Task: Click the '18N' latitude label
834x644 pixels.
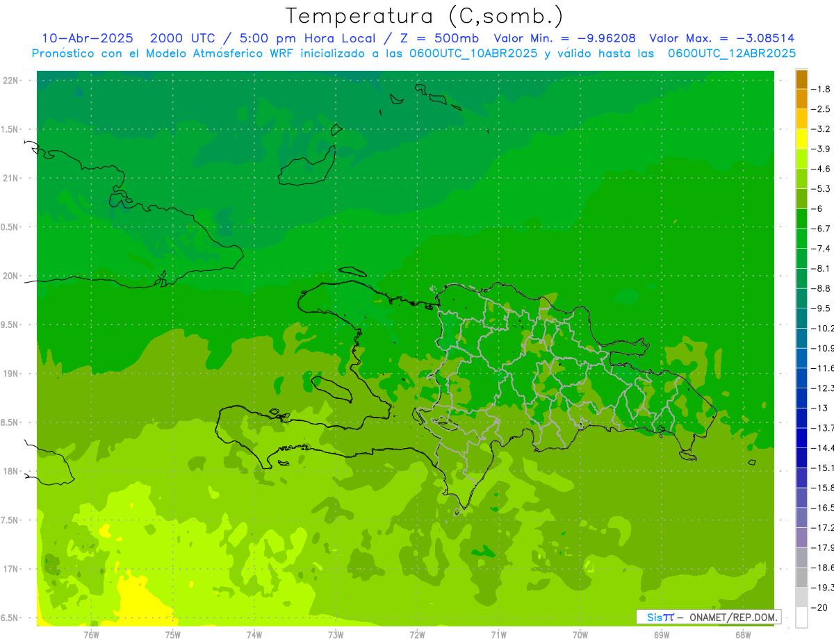Action: coord(10,471)
